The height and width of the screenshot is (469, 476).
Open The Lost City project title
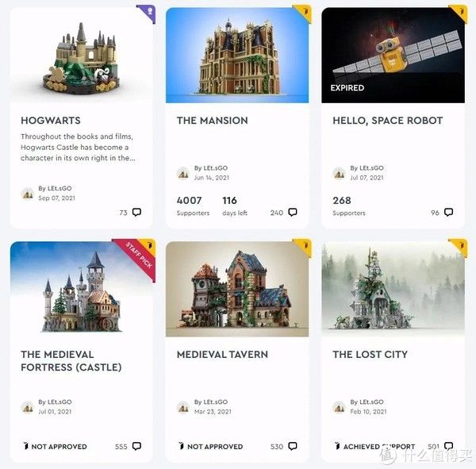click(370, 354)
